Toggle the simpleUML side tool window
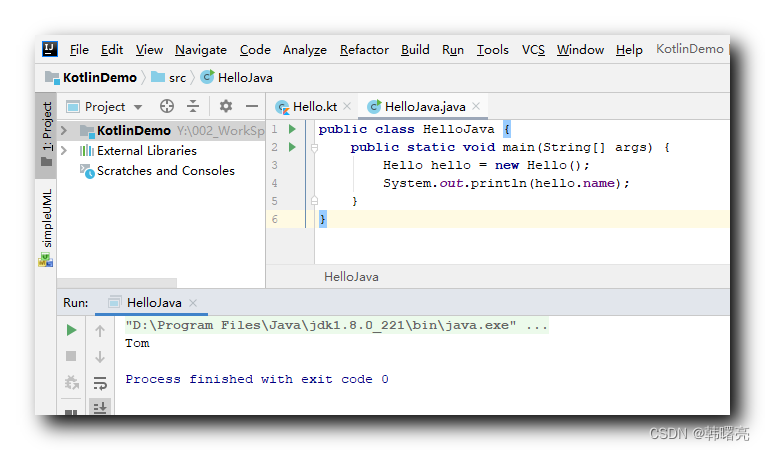765x450 pixels. (46, 227)
